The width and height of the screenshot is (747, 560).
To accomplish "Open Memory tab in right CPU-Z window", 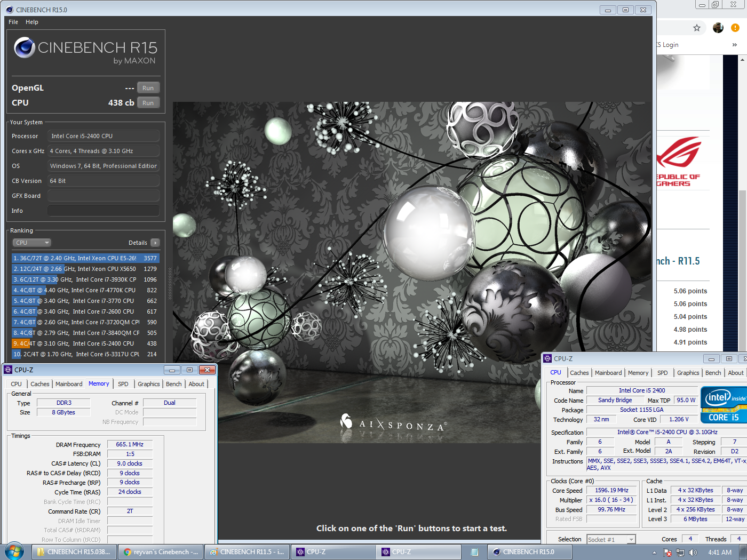I will click(x=638, y=373).
